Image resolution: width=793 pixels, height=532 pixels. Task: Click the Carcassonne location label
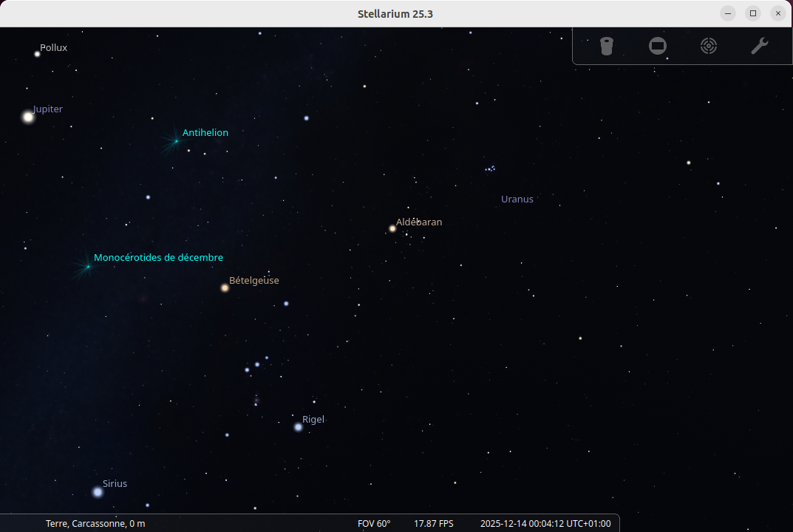tap(95, 523)
